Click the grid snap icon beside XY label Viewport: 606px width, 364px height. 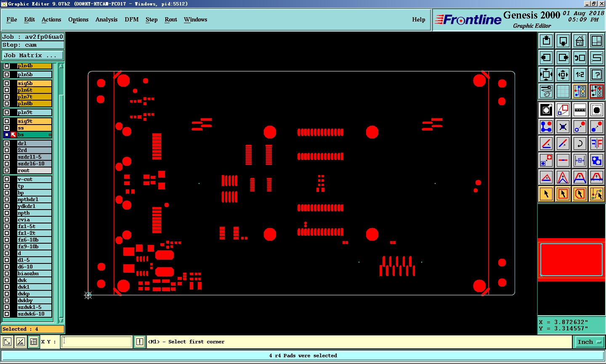click(34, 342)
